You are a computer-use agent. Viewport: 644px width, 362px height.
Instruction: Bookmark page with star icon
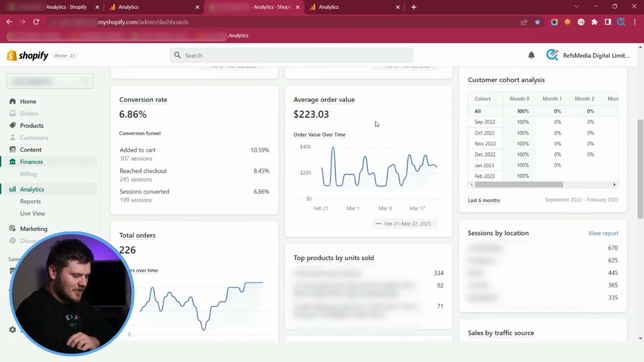[x=537, y=22]
